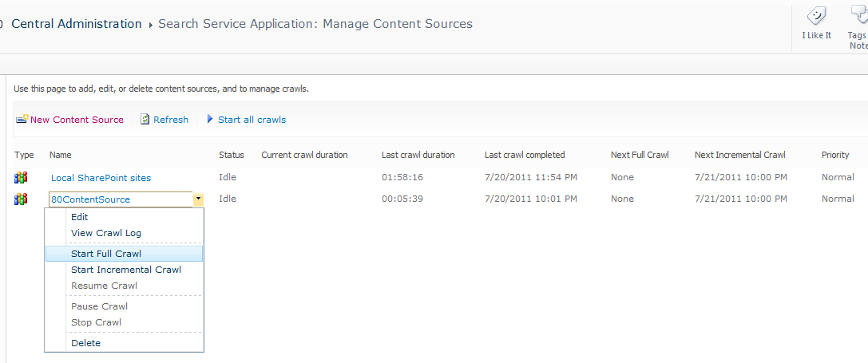The height and width of the screenshot is (363, 868).
Task: Click the I Like It tag icon
Action: click(817, 15)
